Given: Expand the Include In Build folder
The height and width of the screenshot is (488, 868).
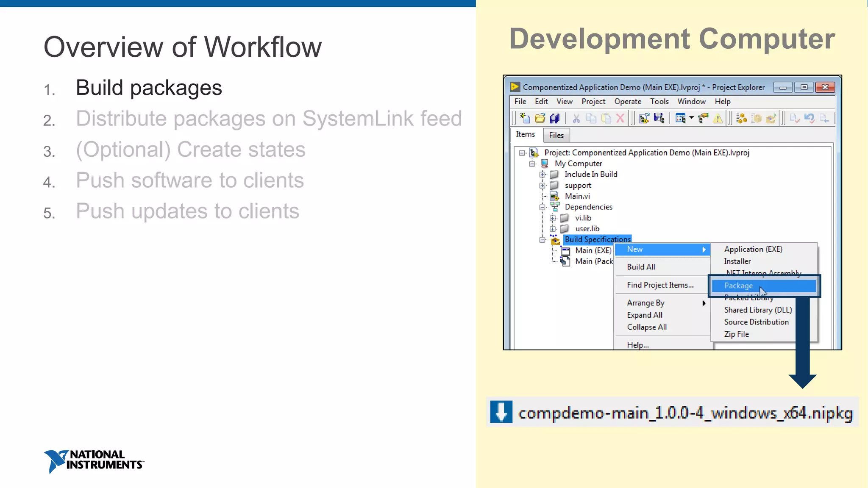Looking at the screenshot, I should click(x=542, y=175).
